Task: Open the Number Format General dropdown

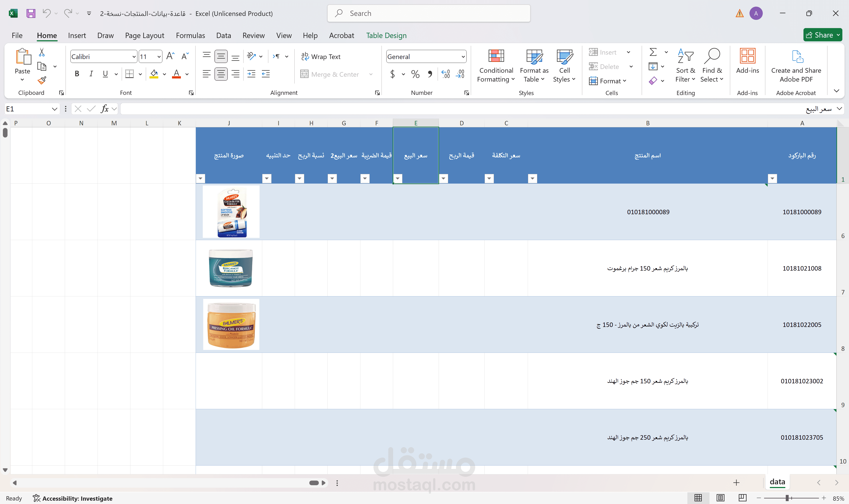Action: click(463, 57)
